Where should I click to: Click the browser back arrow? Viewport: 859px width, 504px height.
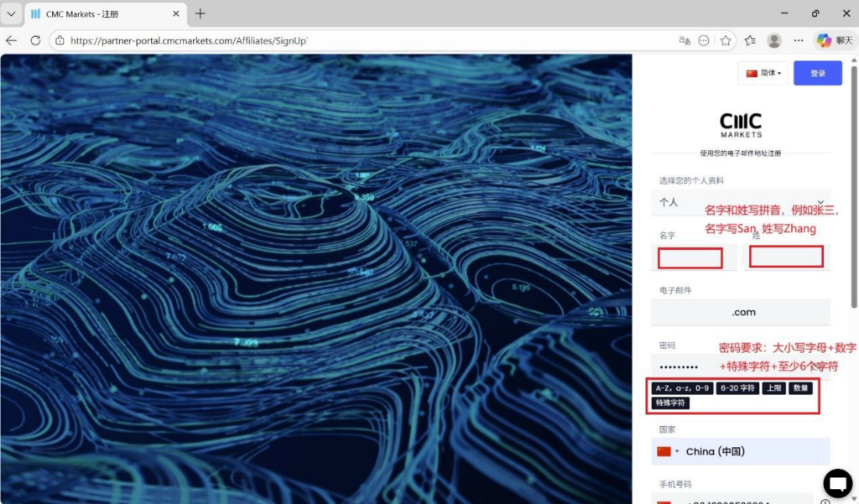coord(12,40)
